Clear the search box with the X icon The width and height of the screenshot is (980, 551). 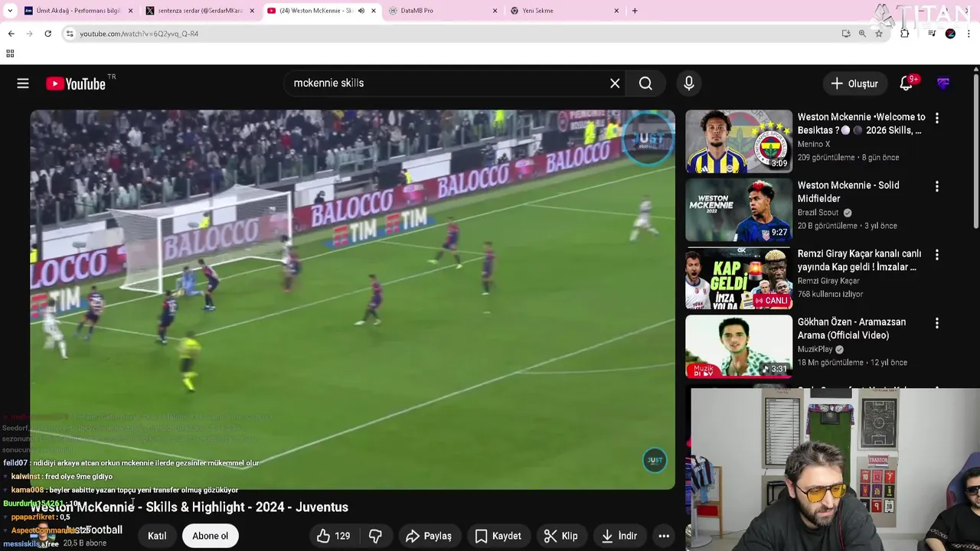pos(615,83)
